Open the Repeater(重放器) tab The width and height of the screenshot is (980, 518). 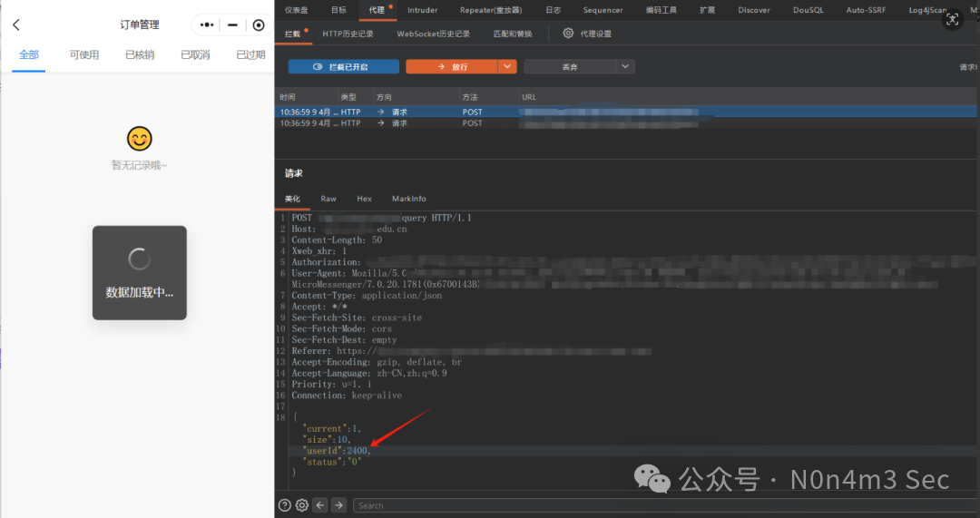(x=491, y=10)
